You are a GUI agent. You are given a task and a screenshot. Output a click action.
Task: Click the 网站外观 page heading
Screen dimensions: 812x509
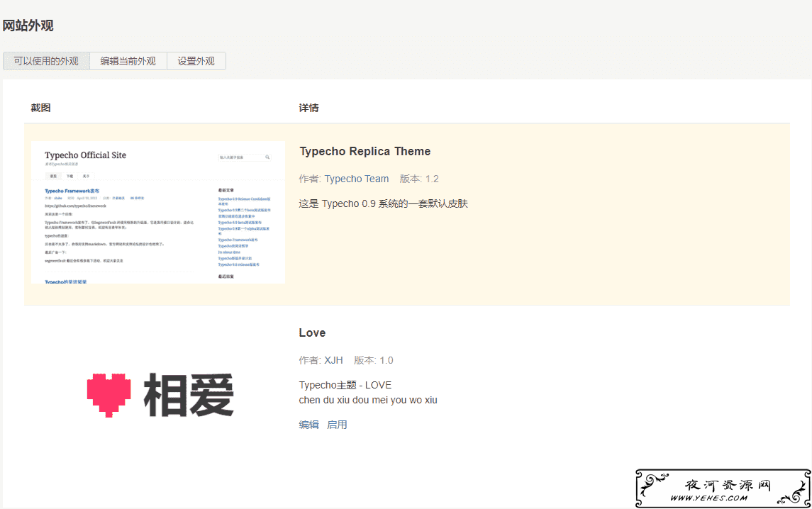(x=28, y=26)
